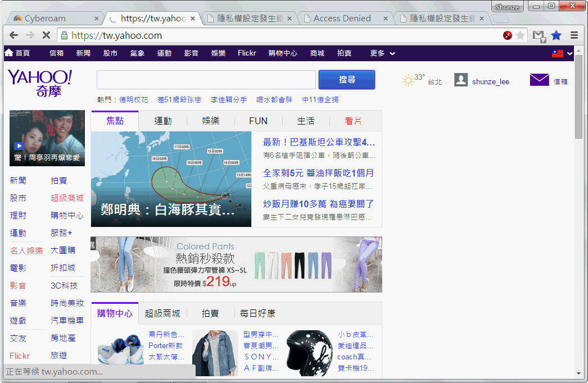
Task: Open 股市 in the top navigation bar
Action: pos(110,53)
